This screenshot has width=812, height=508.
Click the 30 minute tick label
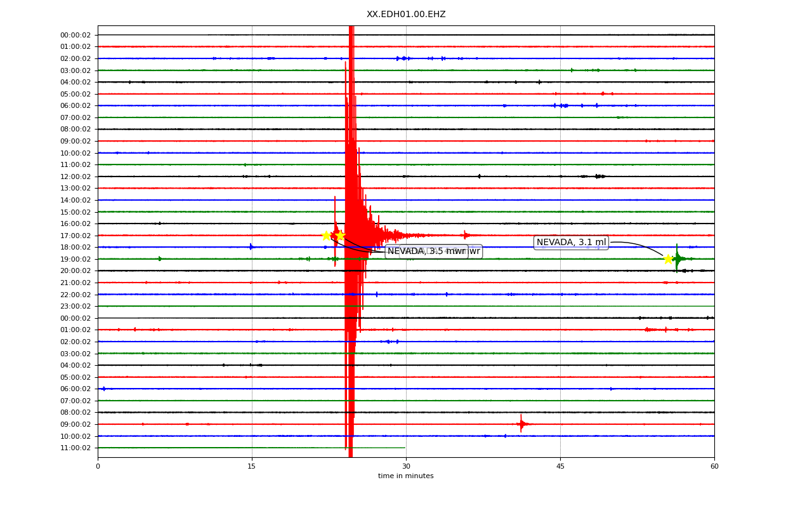click(x=406, y=467)
